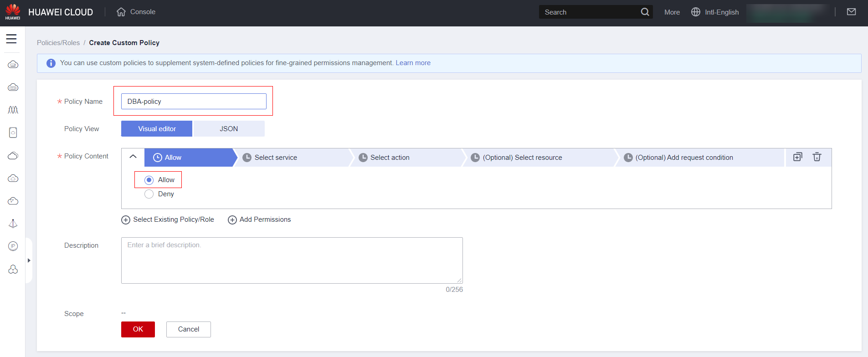
Task: Click the duplicate policy statement icon
Action: point(797,157)
